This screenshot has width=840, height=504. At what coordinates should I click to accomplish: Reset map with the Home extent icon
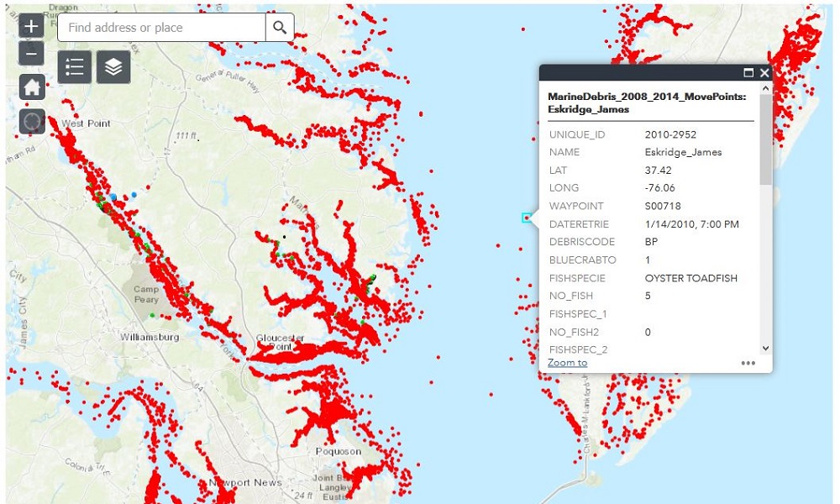(32, 87)
